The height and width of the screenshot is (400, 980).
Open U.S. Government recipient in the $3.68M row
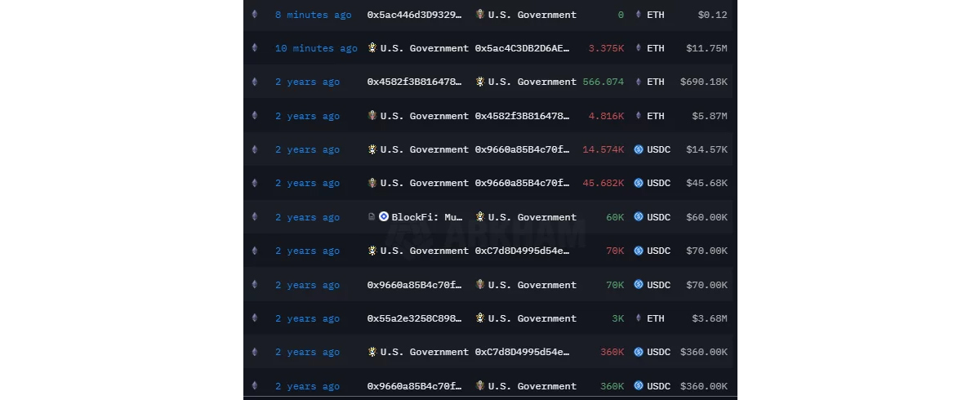tap(532, 318)
